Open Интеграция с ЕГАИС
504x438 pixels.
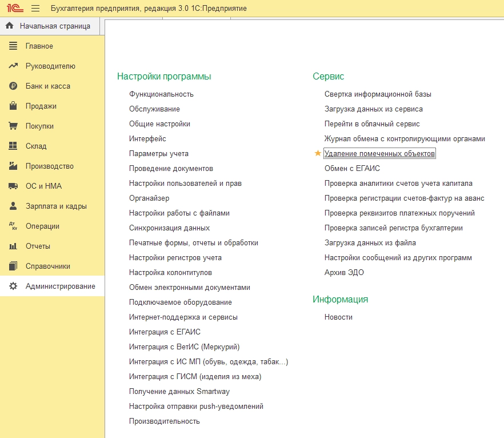165,332
